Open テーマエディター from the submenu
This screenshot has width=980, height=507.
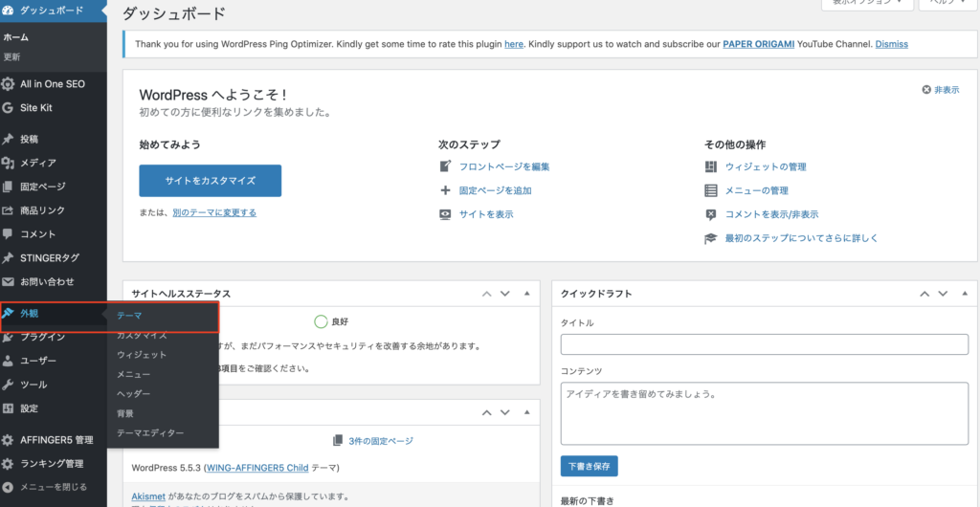tap(149, 433)
